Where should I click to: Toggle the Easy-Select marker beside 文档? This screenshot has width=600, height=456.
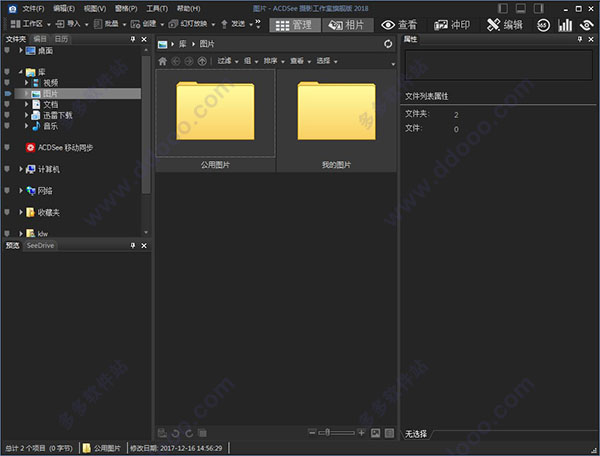click(7, 104)
